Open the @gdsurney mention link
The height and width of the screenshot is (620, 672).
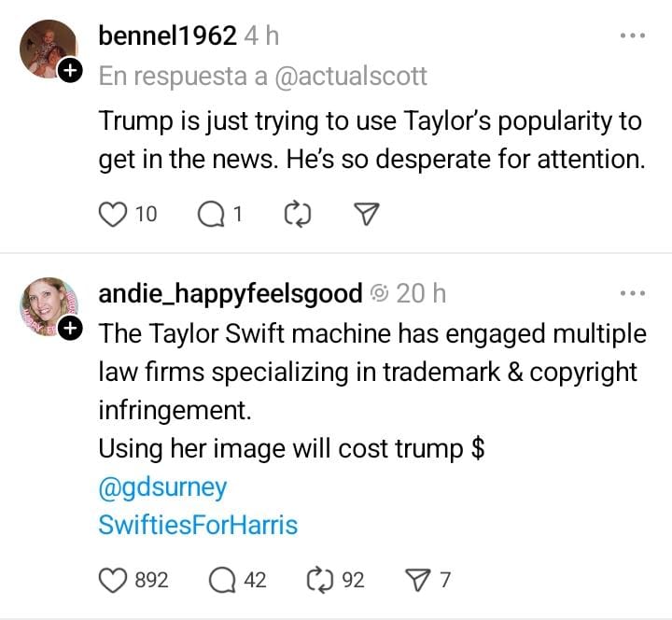tap(162, 486)
